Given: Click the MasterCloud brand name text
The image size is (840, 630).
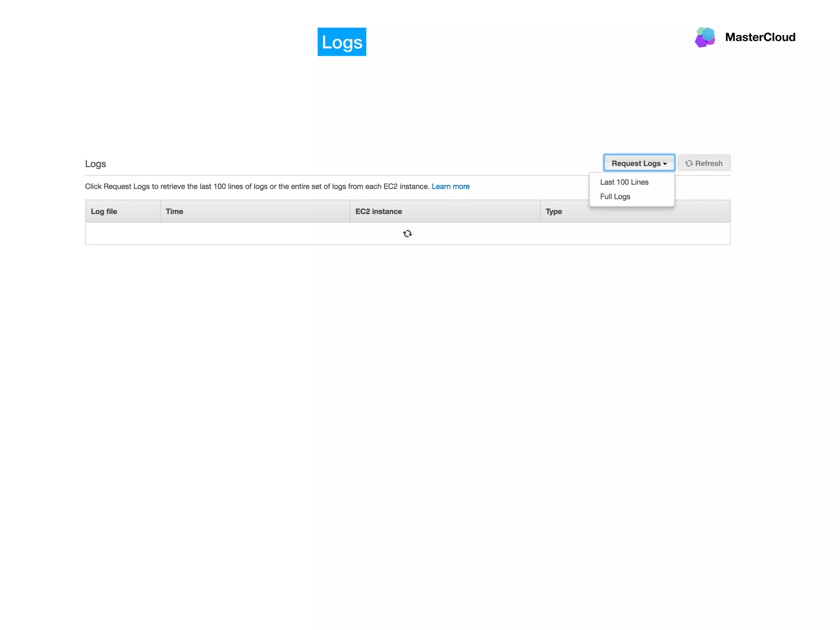Looking at the screenshot, I should (760, 37).
